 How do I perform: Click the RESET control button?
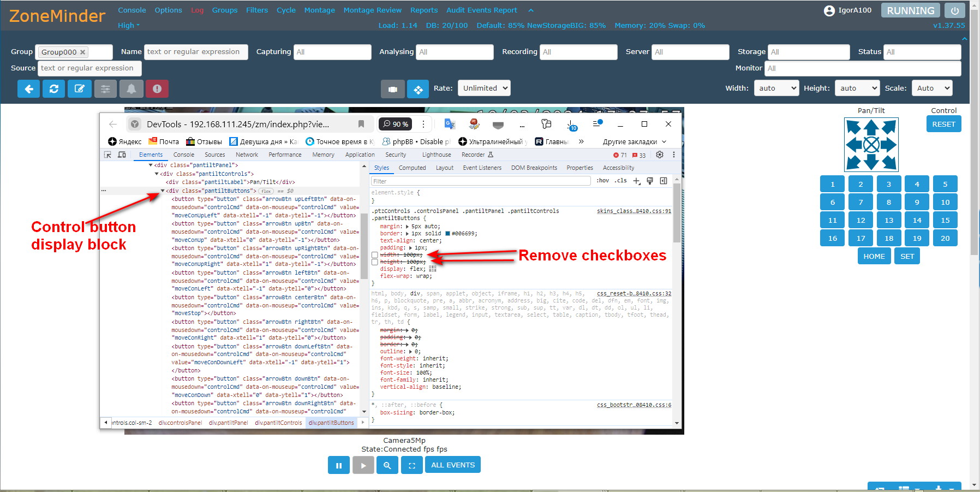click(x=943, y=124)
